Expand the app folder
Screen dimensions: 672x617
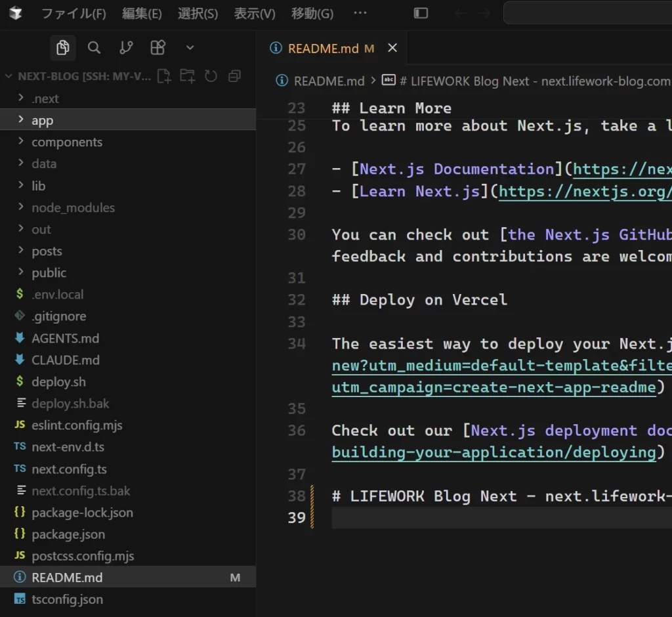[128, 120]
